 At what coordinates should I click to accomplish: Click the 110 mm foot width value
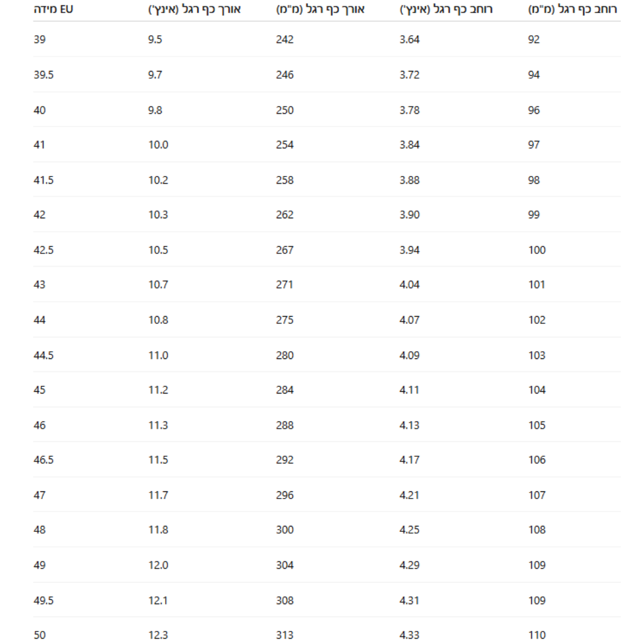[537, 636]
